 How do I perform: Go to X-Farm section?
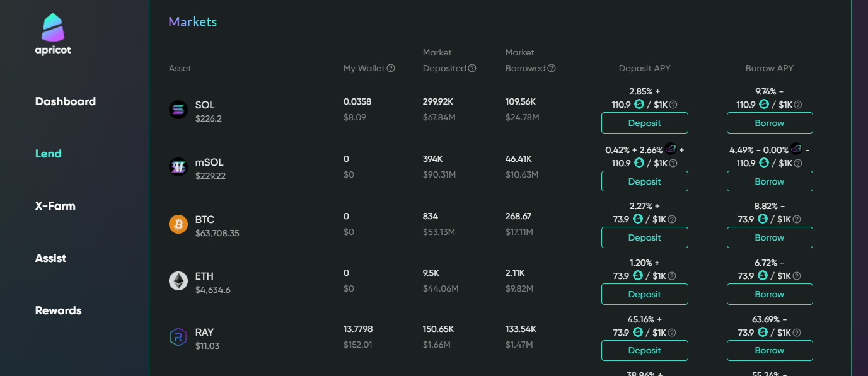click(55, 206)
